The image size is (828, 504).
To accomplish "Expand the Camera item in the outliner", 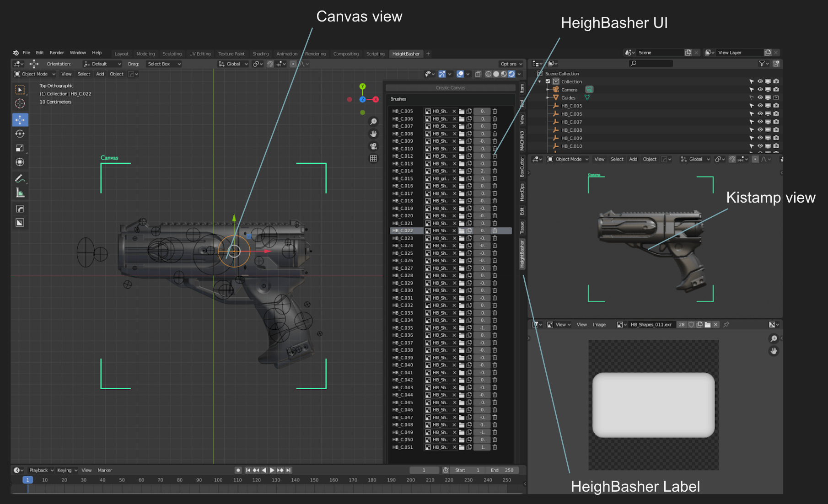I will pyautogui.click(x=548, y=90).
